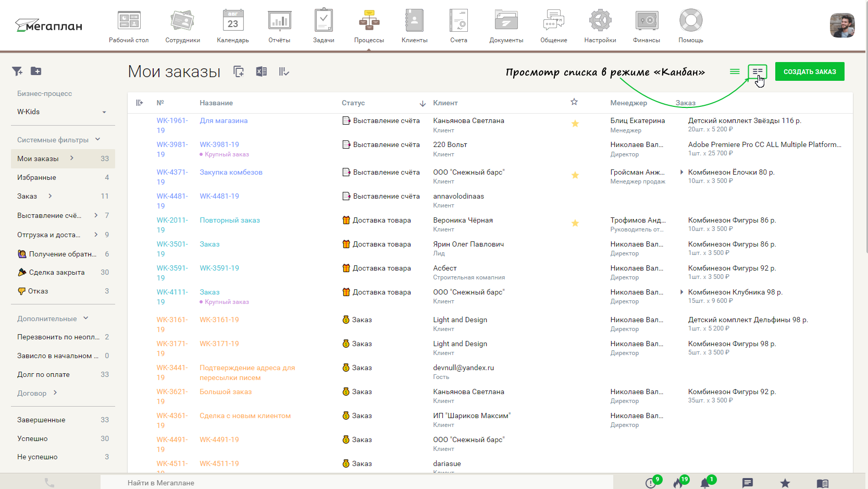Image resolution: width=868 pixels, height=489 pixels.
Task: Expand Комбинезон Ёлочки 80 р. order items
Action: [x=681, y=172]
